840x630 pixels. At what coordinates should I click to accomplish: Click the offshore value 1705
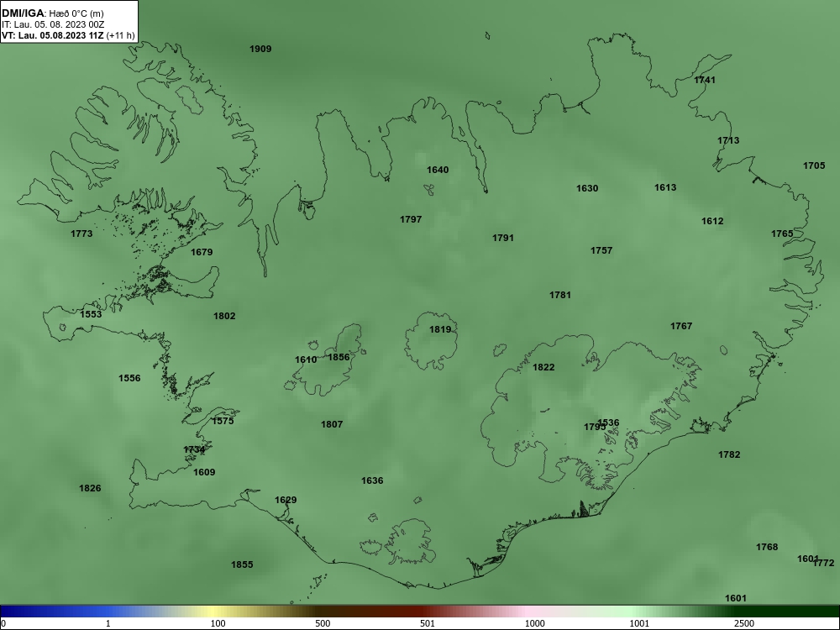pos(814,165)
